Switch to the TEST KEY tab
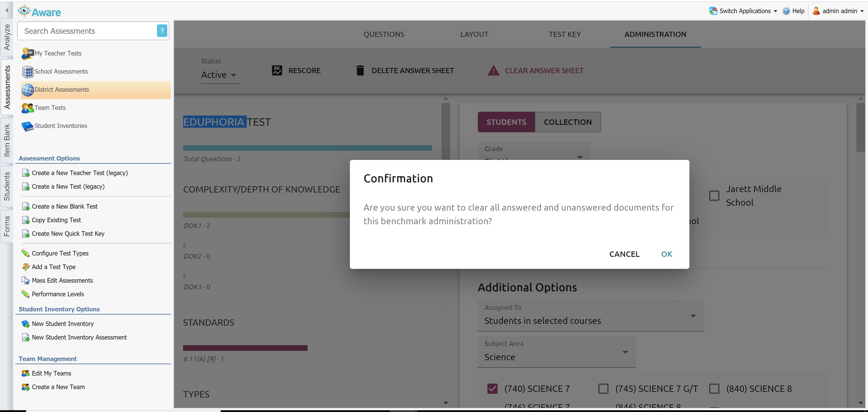Viewport: 868px width, 412px height. click(564, 34)
